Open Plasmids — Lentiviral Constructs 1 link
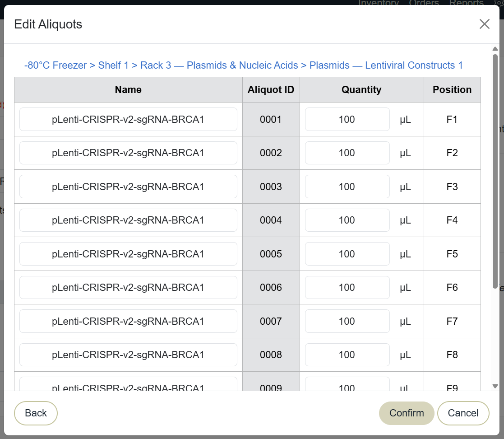This screenshot has width=504, height=439. click(386, 65)
